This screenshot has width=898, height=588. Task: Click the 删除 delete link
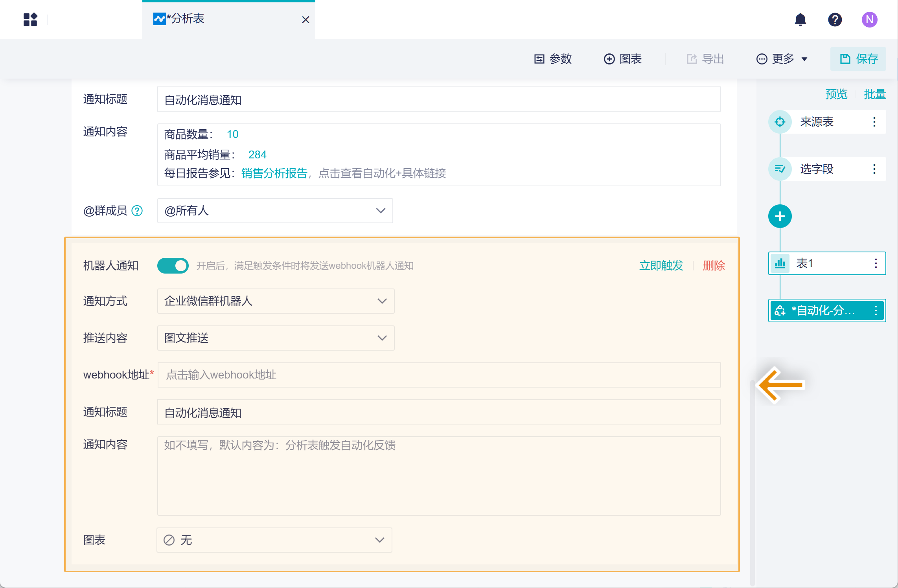tap(713, 266)
